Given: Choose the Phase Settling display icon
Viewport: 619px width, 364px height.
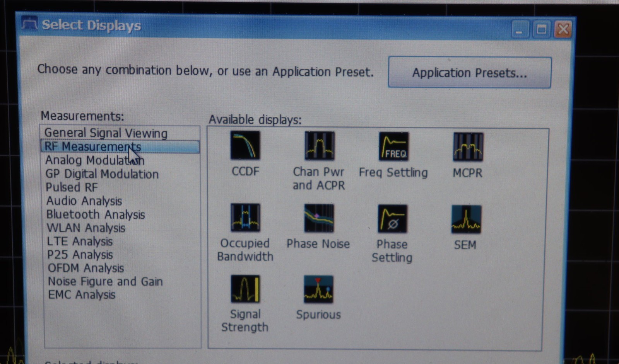Looking at the screenshot, I should pos(392,219).
